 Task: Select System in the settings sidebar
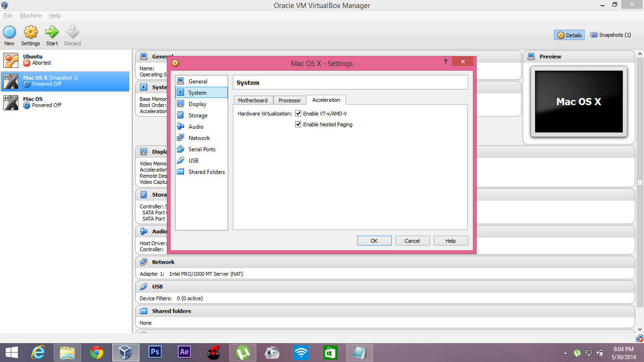201,93
